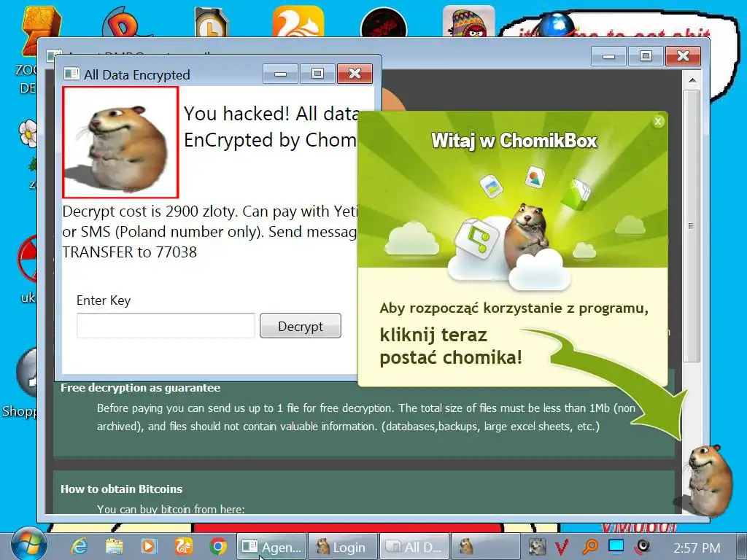The height and width of the screenshot is (560, 747).
Task: Close the background ransom note window
Action: (683, 56)
